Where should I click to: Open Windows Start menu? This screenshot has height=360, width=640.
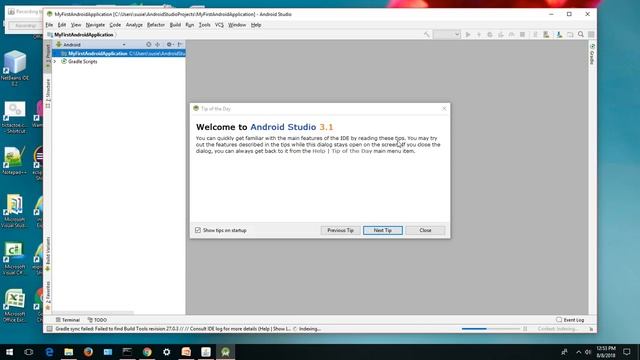9,352
